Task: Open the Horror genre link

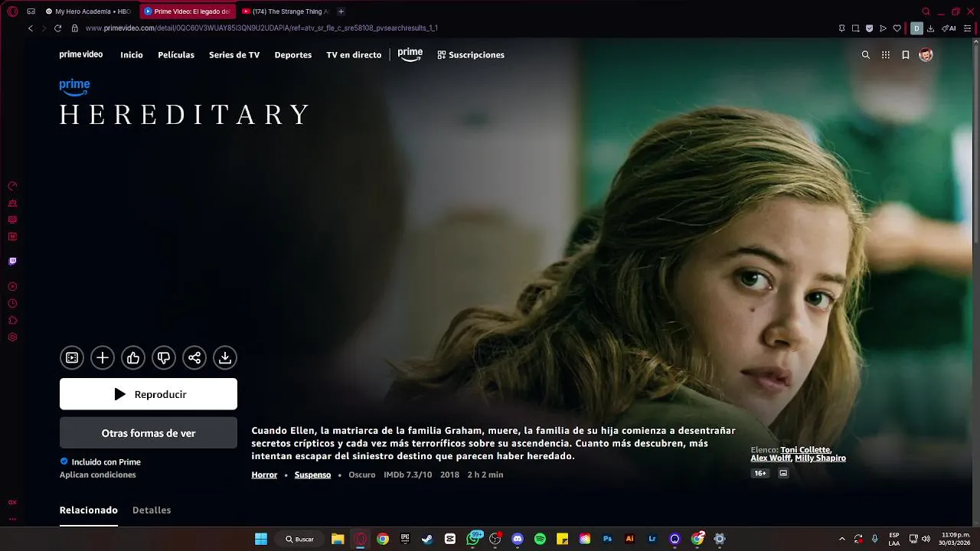Action: 264,475
